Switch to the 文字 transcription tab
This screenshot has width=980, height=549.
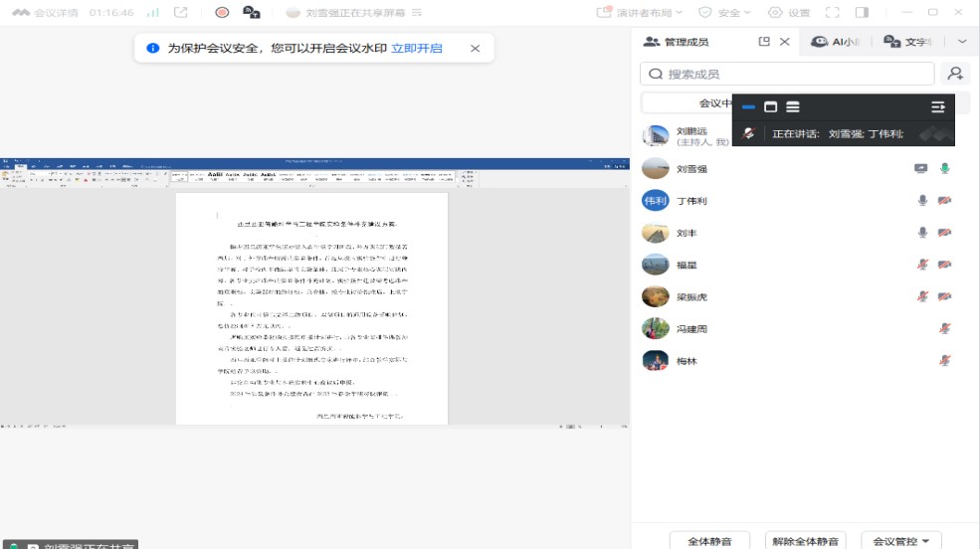(x=907, y=42)
